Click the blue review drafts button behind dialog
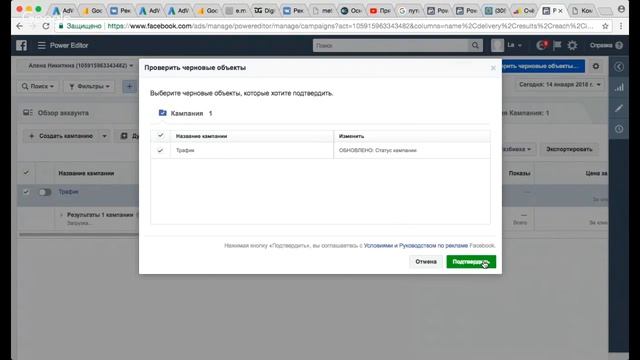640x360 pixels. coord(542,66)
